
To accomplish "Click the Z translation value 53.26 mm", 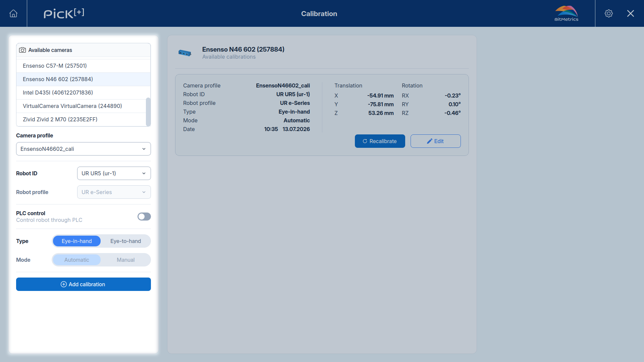I will pyautogui.click(x=381, y=113).
